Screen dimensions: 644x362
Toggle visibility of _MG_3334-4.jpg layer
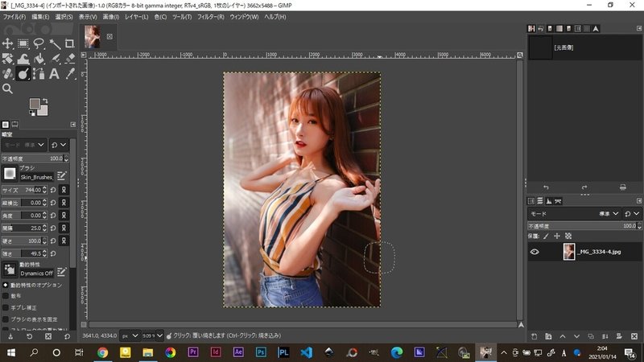[x=535, y=252]
